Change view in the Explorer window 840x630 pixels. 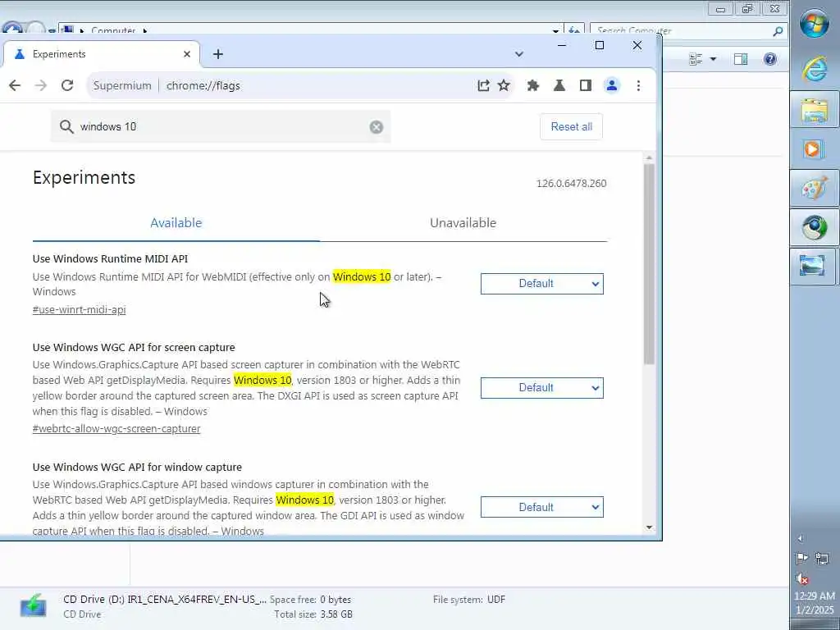click(696, 59)
